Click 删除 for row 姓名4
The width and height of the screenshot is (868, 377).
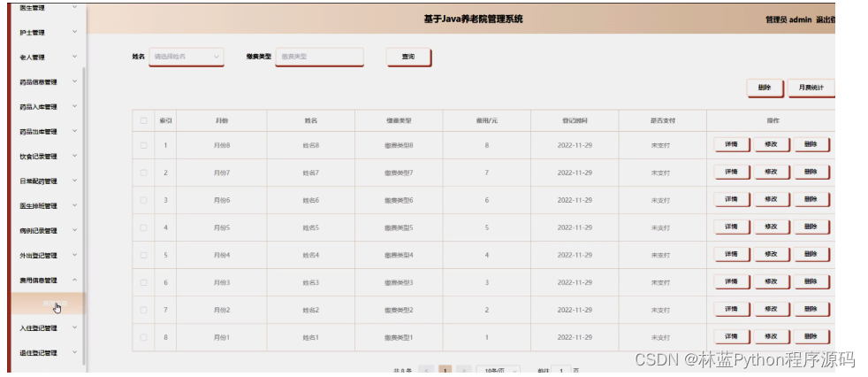click(x=811, y=255)
